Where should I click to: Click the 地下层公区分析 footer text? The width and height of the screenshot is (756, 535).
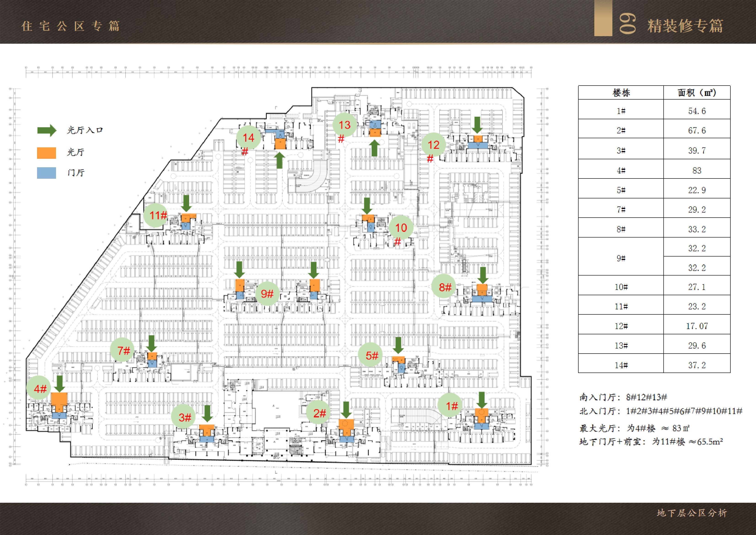[692, 513]
